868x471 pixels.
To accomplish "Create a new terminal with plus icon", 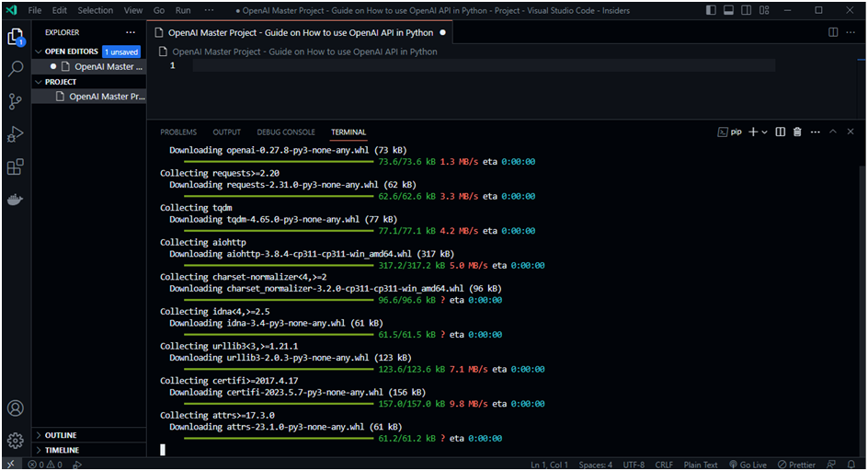I will [753, 132].
